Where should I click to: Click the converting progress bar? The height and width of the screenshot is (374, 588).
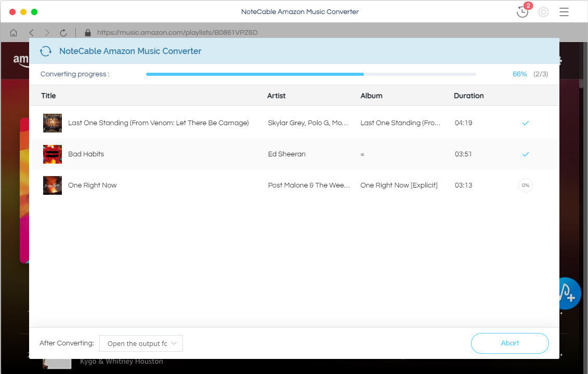click(311, 74)
